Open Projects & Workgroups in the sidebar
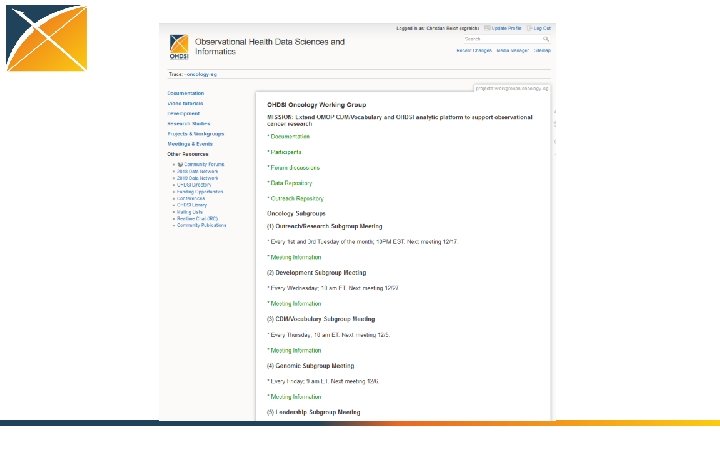This screenshot has height=450, width=720. [x=196, y=134]
